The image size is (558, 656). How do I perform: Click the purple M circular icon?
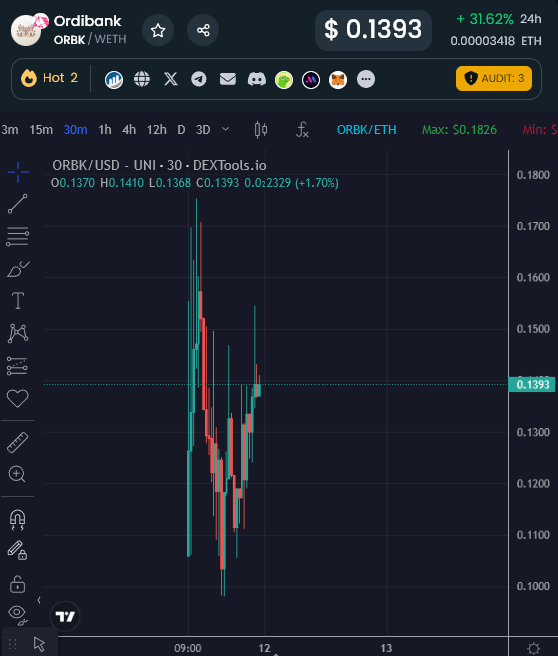tap(311, 79)
